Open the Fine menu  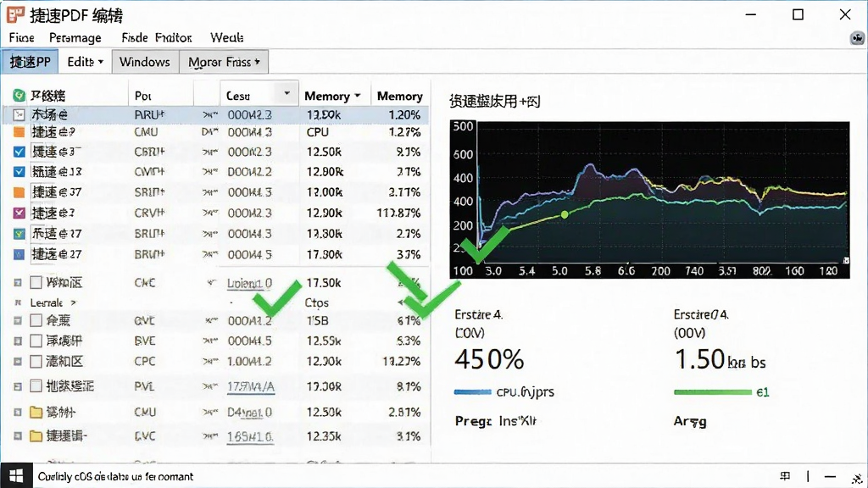coord(21,37)
